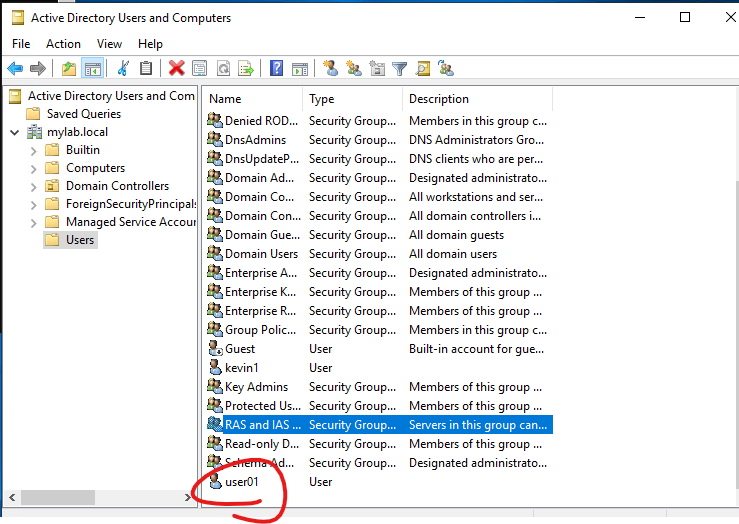Click the Guest account icon
Screen dimensions: 739x524
click(215, 349)
